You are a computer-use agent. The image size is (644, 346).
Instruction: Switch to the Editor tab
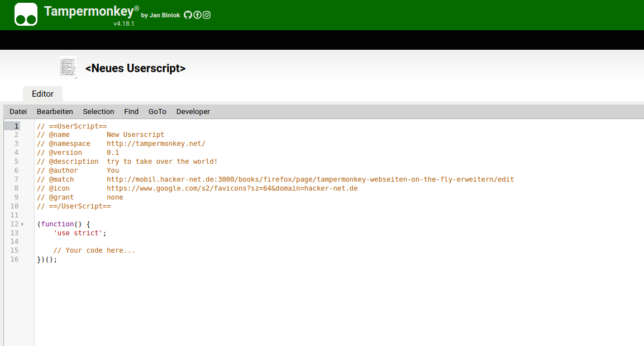[42, 94]
